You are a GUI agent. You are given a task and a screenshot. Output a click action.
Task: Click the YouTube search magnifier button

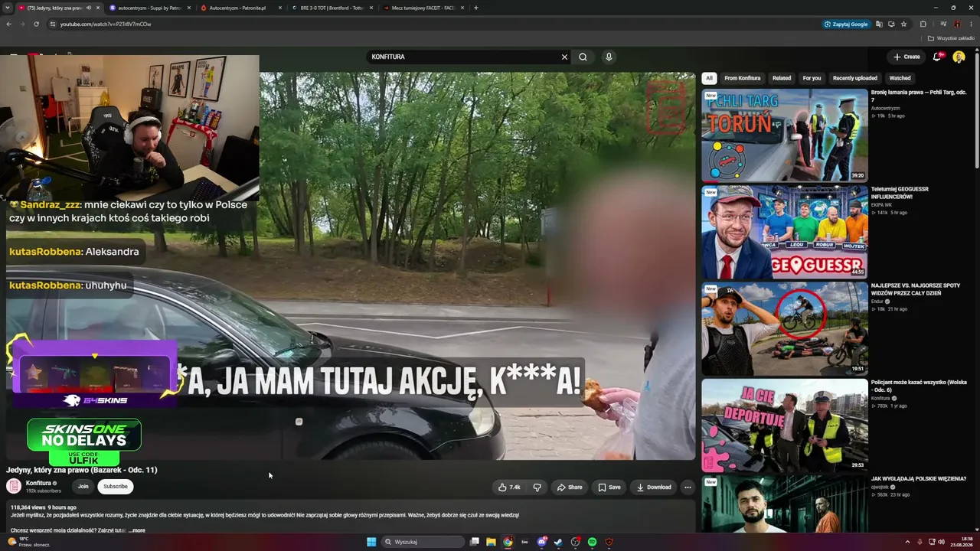click(x=583, y=57)
